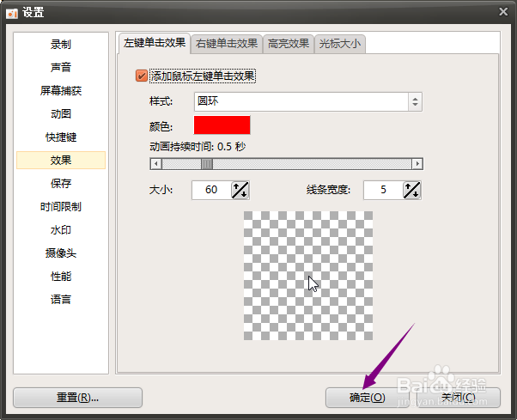
Task: Open the 声音 settings section
Action: (61, 67)
